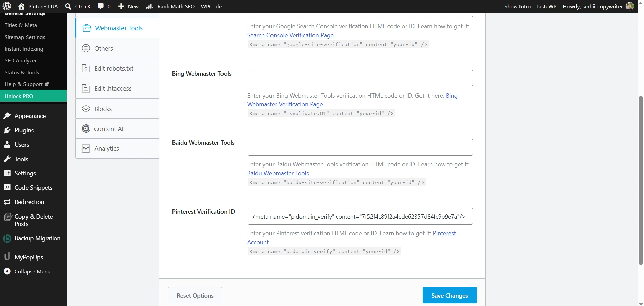Open Bing Webmaster Verification Page link
The width and height of the screenshot is (644, 306).
(x=285, y=104)
